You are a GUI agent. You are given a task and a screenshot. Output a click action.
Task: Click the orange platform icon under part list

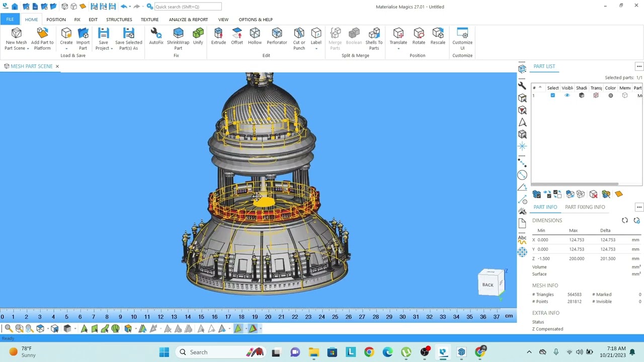[x=618, y=195]
